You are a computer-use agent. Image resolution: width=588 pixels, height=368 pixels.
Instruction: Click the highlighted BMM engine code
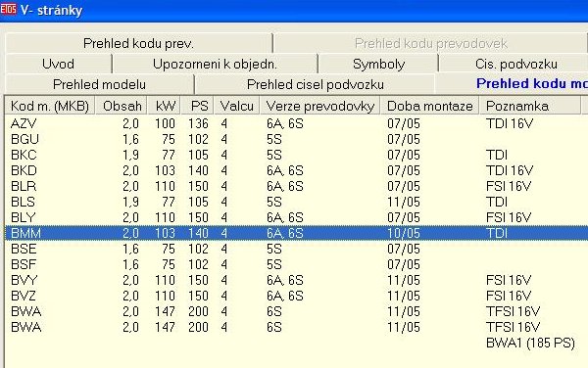tap(25, 233)
